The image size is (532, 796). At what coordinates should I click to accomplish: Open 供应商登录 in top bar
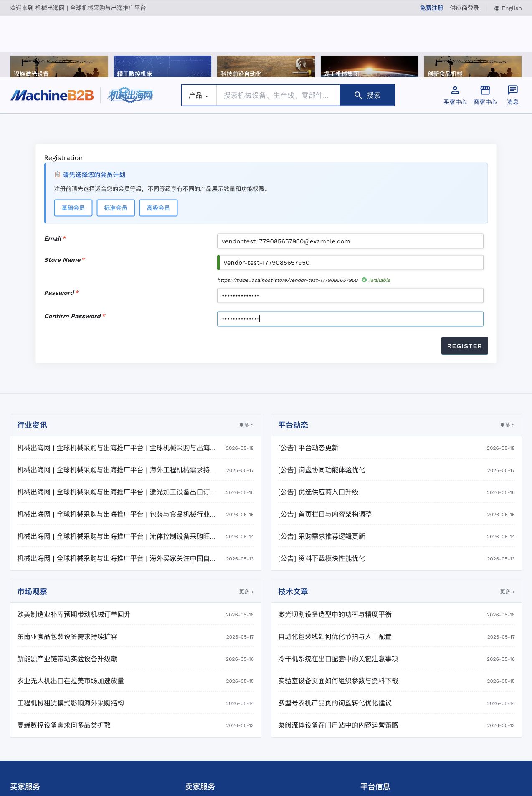pyautogui.click(x=464, y=8)
